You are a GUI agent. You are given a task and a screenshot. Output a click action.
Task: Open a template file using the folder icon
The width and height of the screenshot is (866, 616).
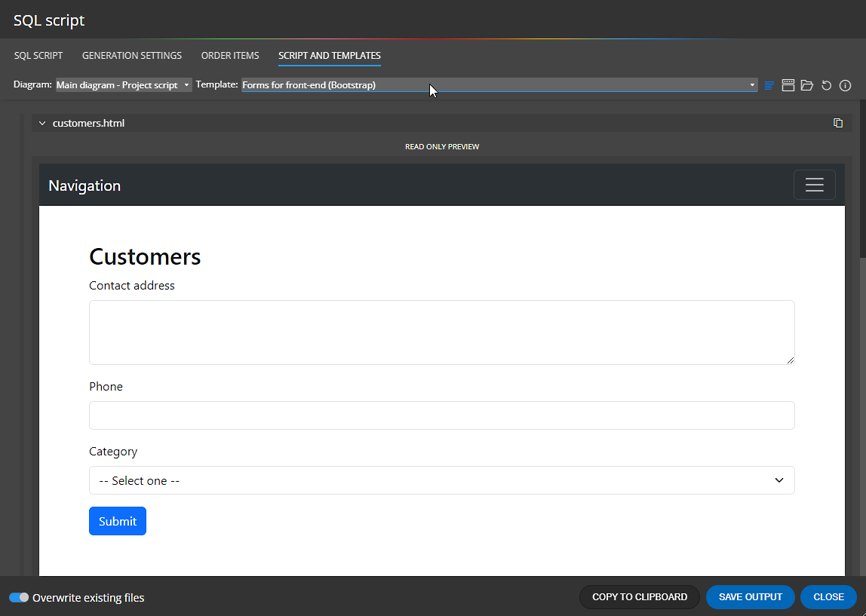click(x=806, y=85)
